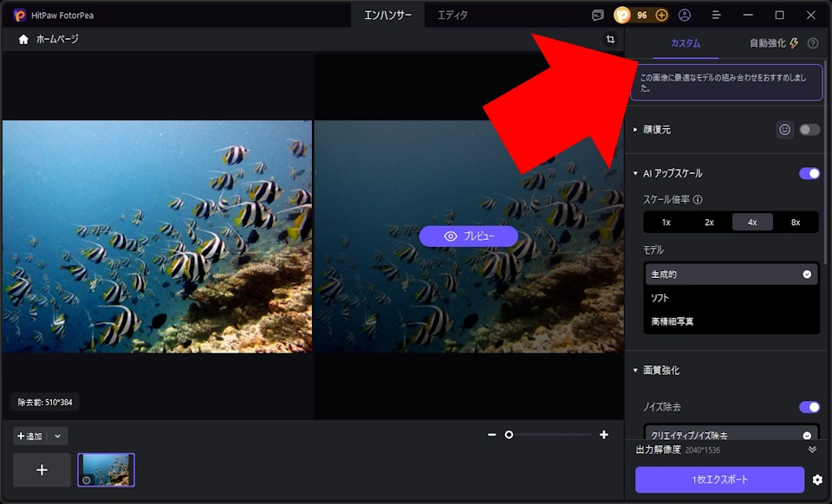
Task: Open the home icon next to ホームページ
Action: coord(23,39)
